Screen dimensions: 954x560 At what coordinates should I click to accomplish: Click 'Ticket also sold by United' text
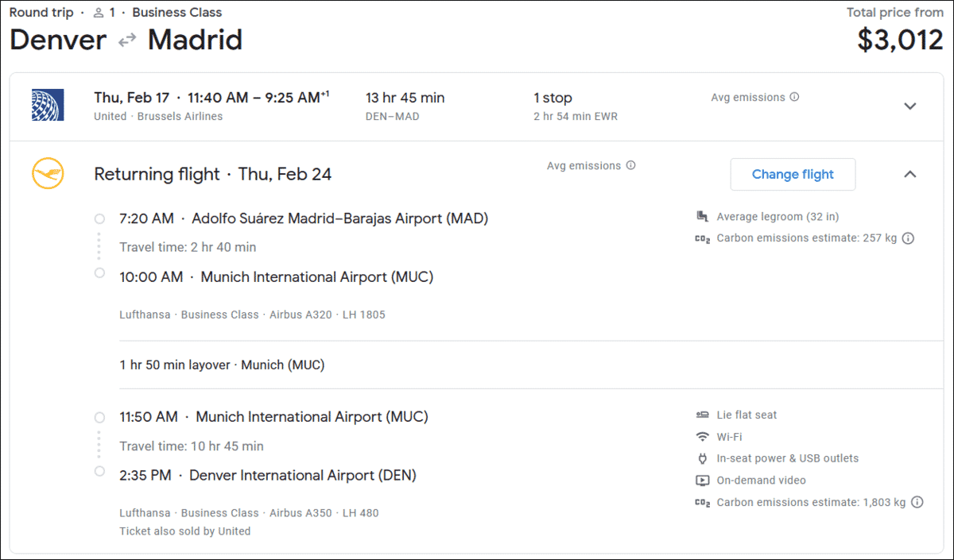pyautogui.click(x=185, y=531)
